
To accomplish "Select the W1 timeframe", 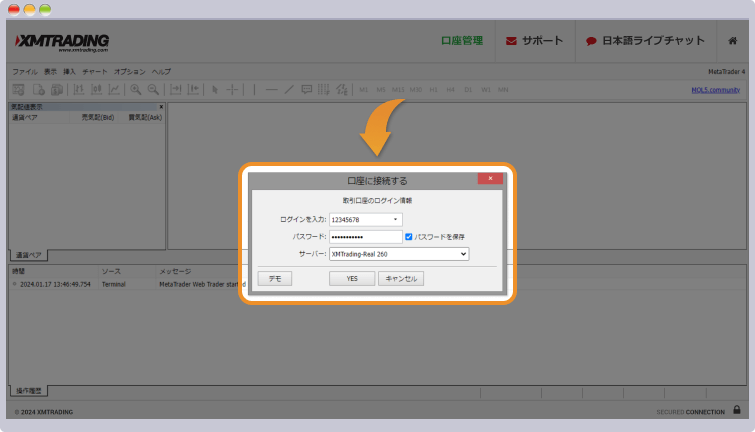I will pyautogui.click(x=486, y=90).
